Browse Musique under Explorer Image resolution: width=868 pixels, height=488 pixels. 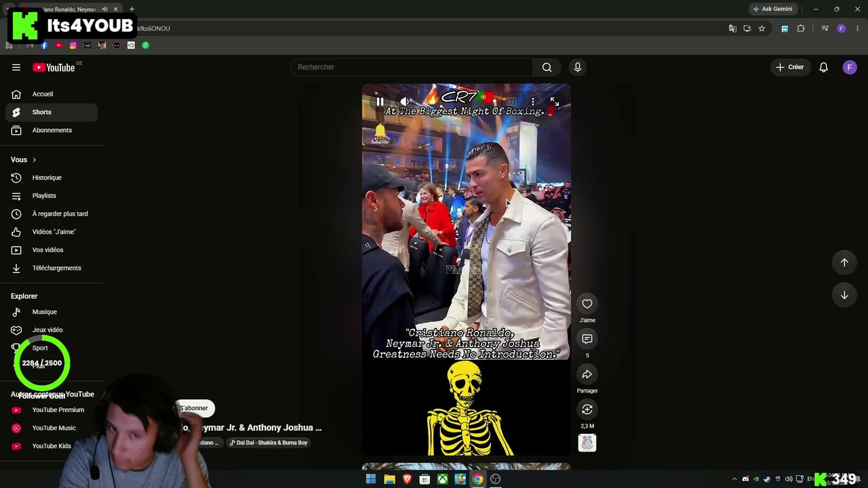pos(51,312)
